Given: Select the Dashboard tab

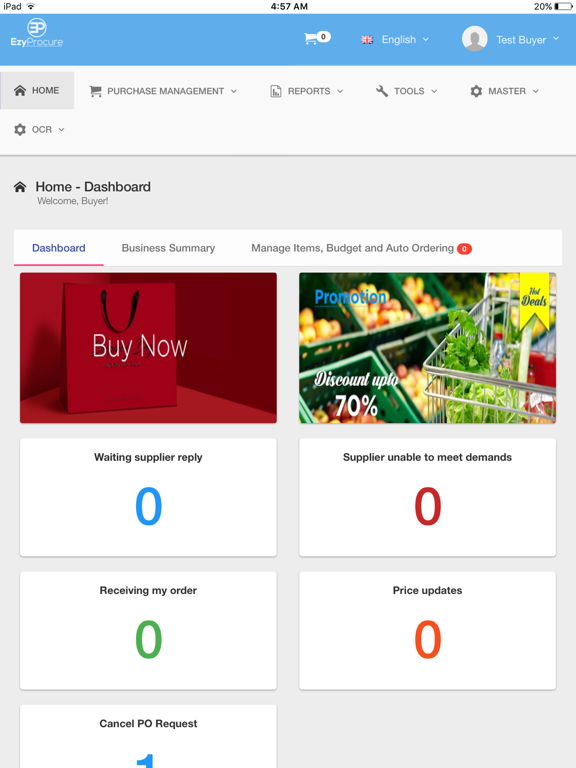Looking at the screenshot, I should (x=59, y=248).
